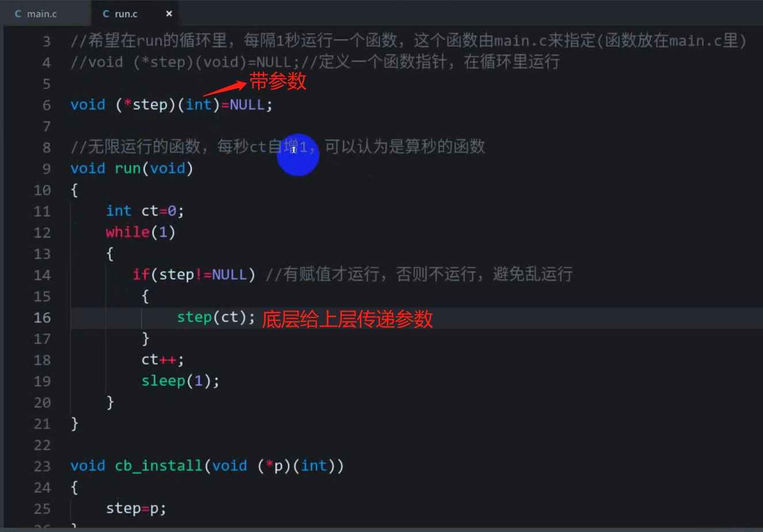Click line number 19 in the gutter
Image resolution: width=763 pixels, height=532 pixels.
coord(42,381)
